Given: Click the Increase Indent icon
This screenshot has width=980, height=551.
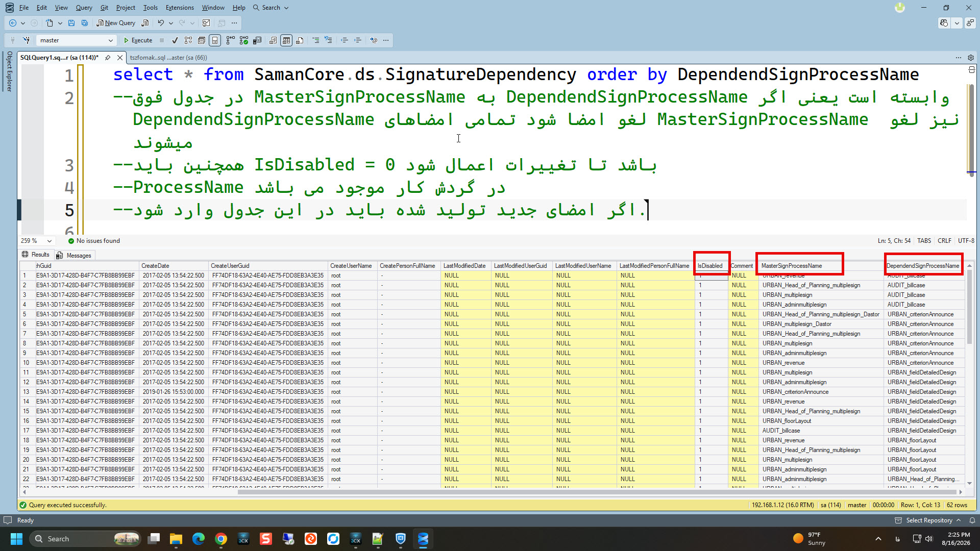Looking at the screenshot, I should [x=358, y=40].
